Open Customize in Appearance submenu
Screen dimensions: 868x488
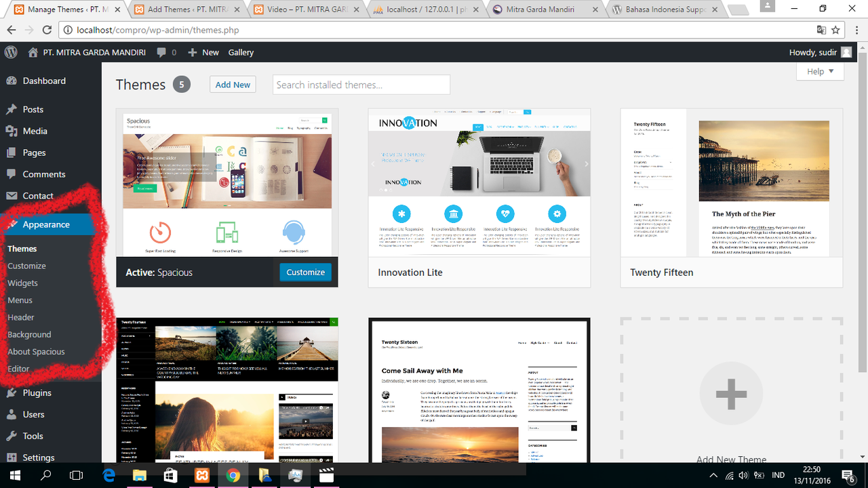coord(26,266)
